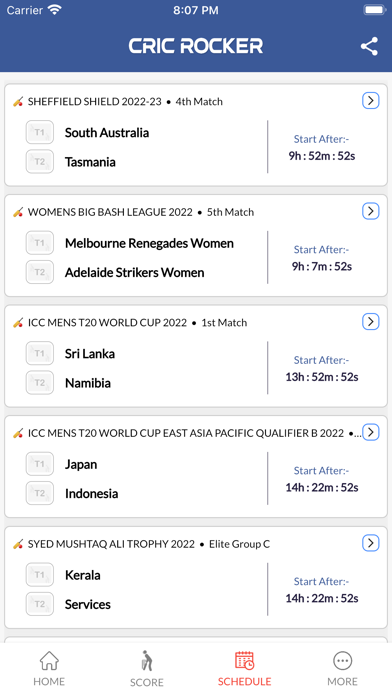Select Melbourne Renegades Women team name
The height and width of the screenshot is (696, 392).
tap(149, 243)
